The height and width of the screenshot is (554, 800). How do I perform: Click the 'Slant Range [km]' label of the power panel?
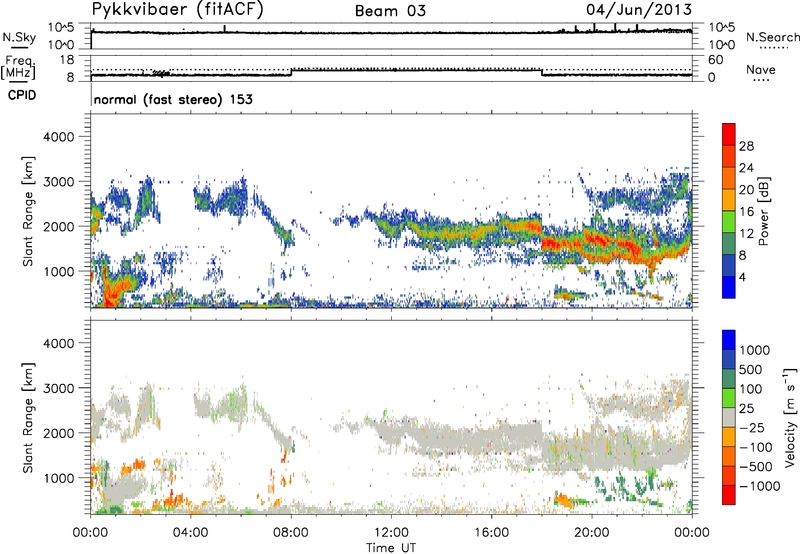[x=28, y=211]
